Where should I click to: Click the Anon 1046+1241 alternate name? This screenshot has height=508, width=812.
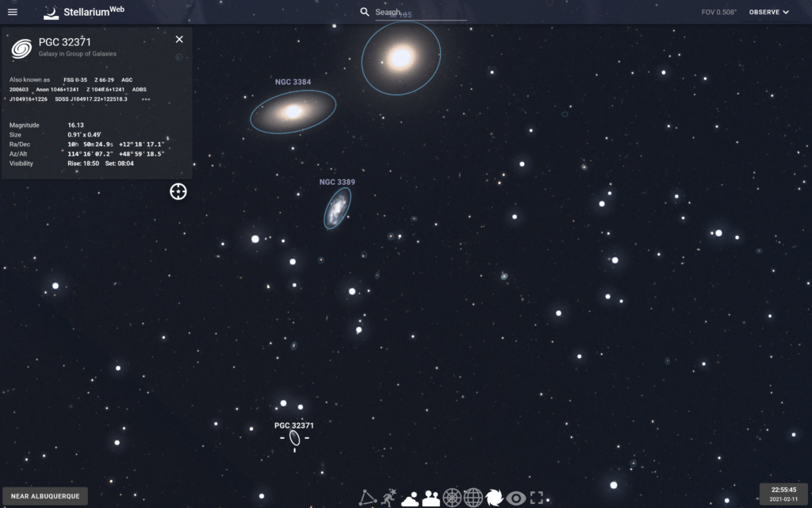(57, 90)
